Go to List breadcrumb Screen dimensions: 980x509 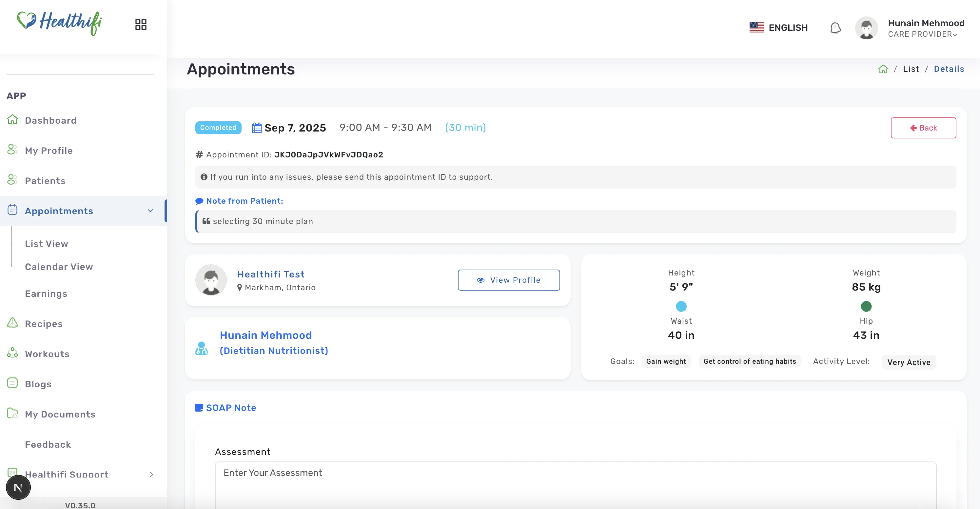(x=911, y=69)
